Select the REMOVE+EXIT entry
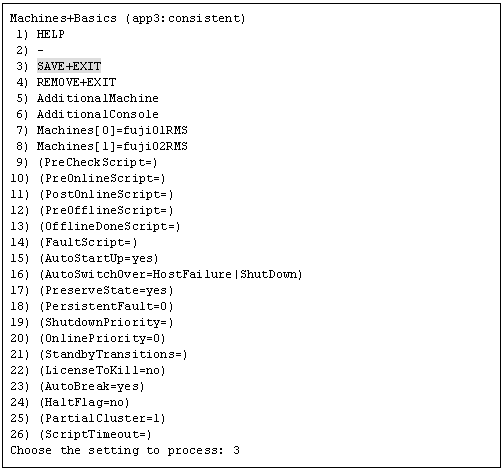 pos(76,82)
